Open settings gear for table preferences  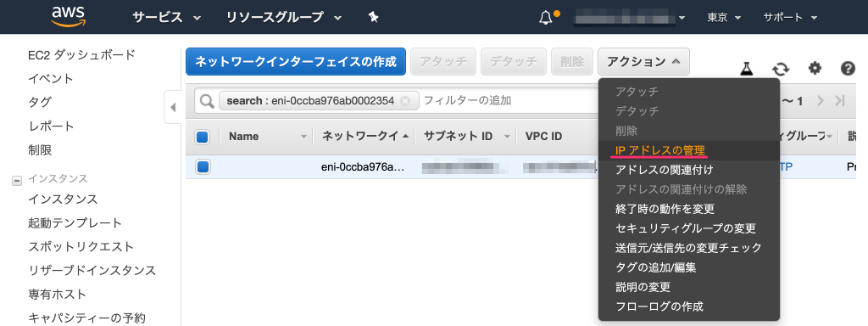click(x=815, y=69)
